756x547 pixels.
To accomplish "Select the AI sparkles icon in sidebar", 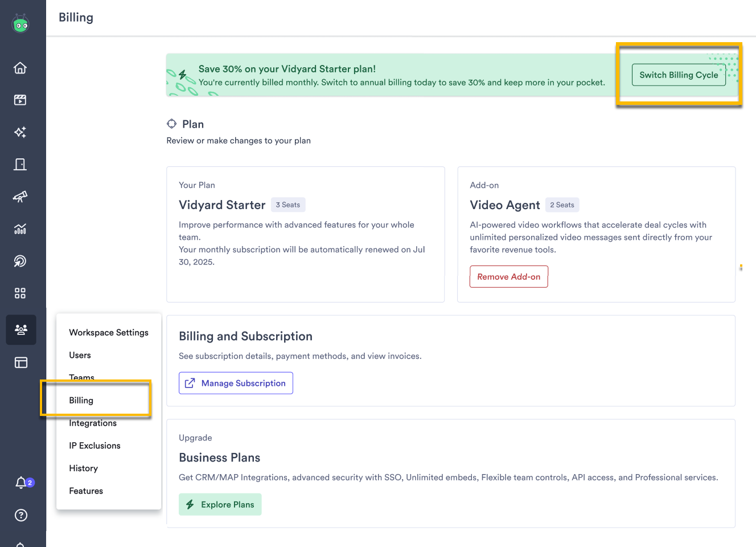I will [20, 132].
